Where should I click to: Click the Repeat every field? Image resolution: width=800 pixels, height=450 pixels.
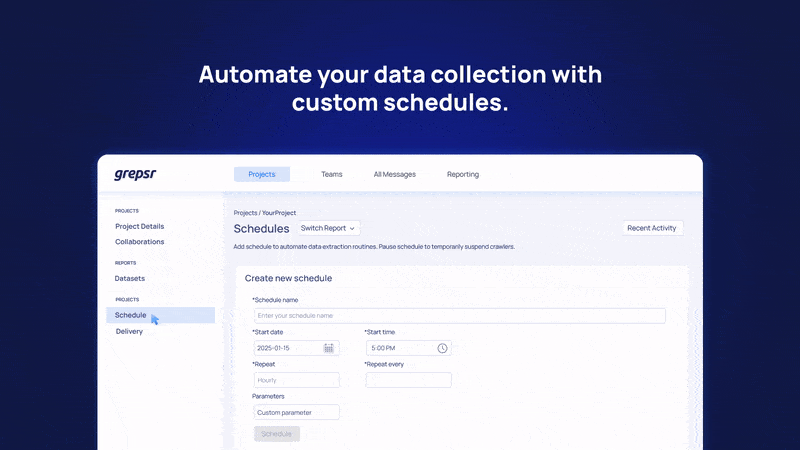[408, 380]
